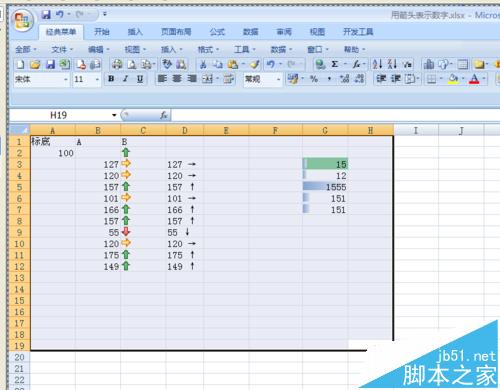Toggle align left
500x390 pixels.
162,79
